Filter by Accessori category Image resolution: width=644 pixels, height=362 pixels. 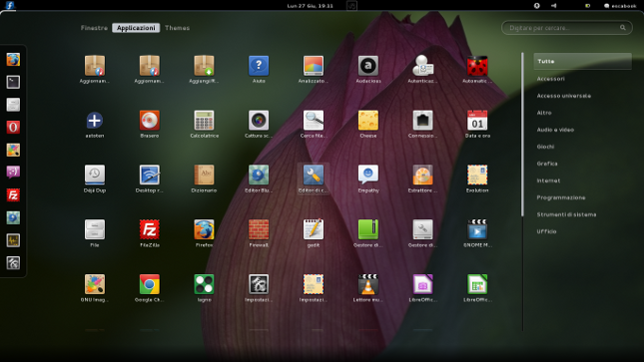click(550, 79)
